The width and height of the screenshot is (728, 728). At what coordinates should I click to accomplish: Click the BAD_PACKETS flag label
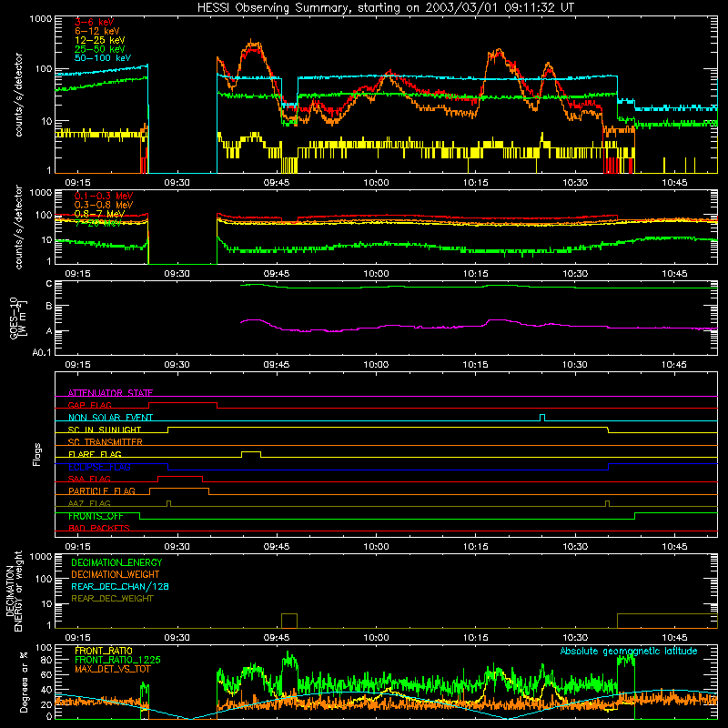99,528
